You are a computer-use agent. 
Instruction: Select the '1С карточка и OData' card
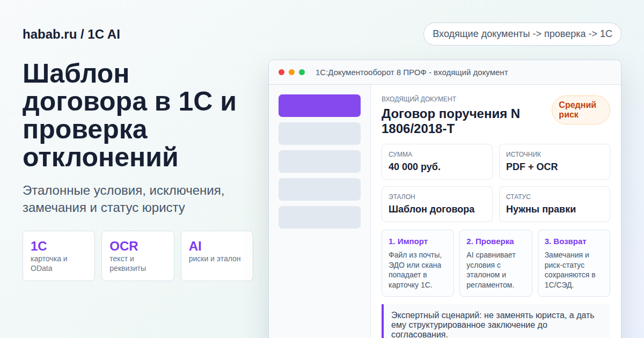tap(58, 256)
